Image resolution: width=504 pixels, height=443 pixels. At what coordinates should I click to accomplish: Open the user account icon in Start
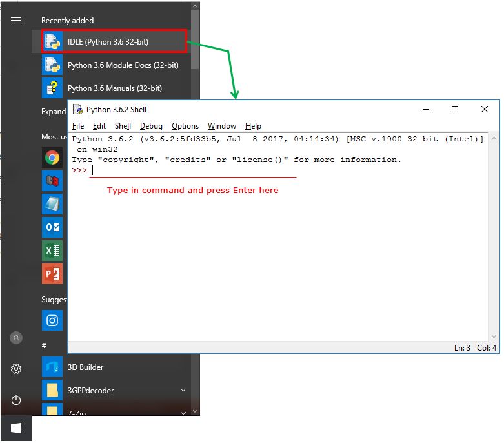16,338
